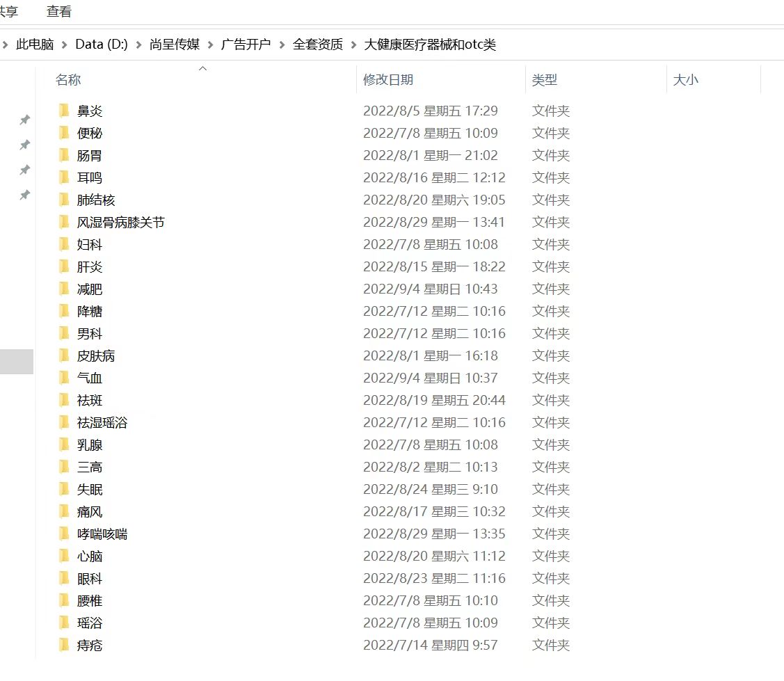
Task: Expand breadcrumb chevron after Data (D:)
Action: tap(139, 45)
